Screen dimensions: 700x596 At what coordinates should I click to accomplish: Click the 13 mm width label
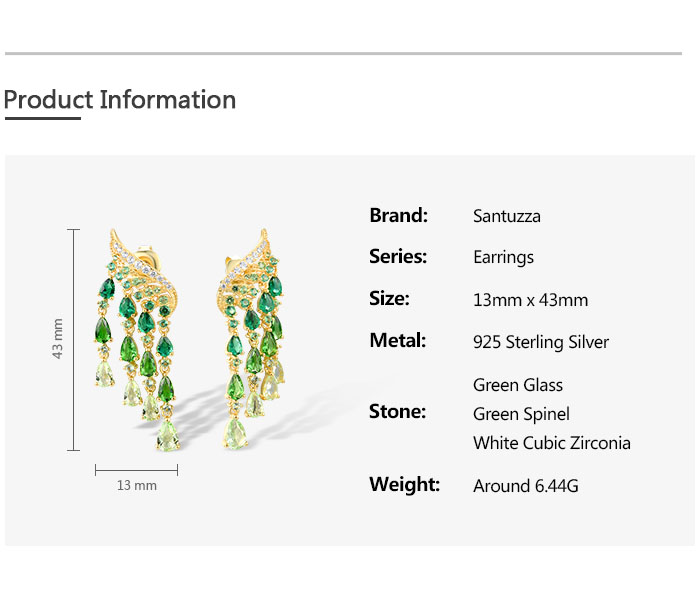(137, 486)
